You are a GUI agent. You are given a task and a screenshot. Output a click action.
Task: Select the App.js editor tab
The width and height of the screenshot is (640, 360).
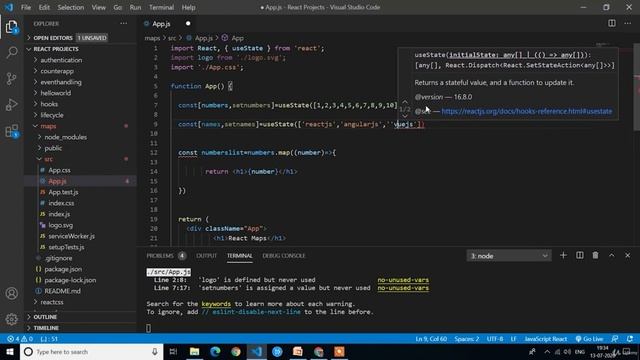(x=167, y=24)
